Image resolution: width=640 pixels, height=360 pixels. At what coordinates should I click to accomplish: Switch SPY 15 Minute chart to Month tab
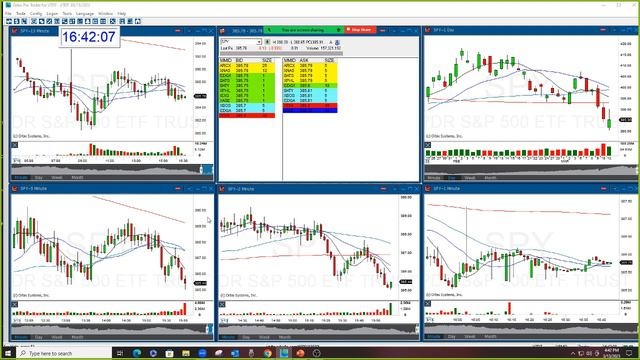78,178
